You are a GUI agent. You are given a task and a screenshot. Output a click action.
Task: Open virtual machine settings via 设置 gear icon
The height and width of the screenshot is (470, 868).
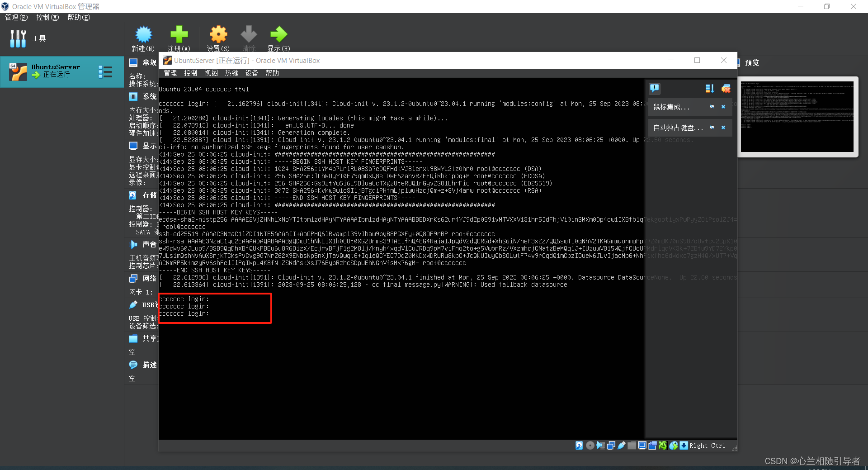tap(218, 34)
